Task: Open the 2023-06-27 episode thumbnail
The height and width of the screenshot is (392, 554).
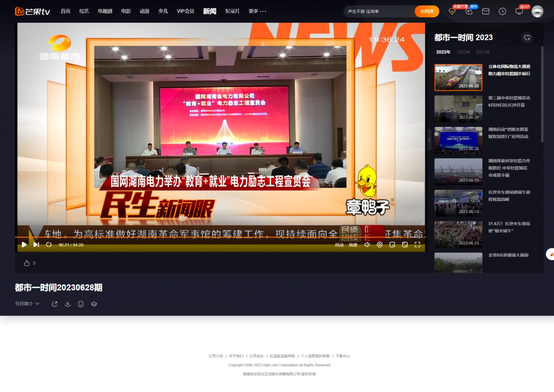Action: tap(458, 109)
